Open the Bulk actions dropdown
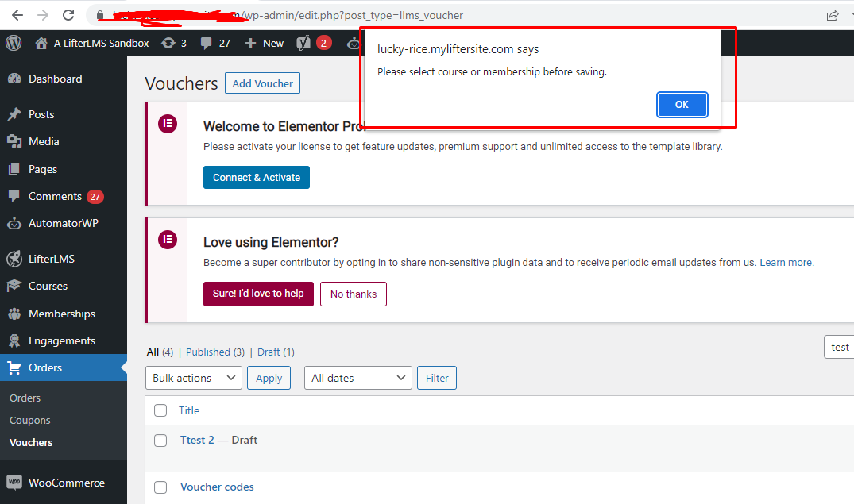 coord(193,378)
